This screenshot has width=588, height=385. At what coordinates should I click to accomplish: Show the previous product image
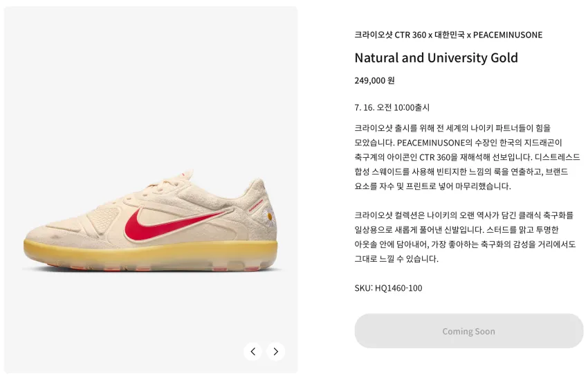[252, 352]
